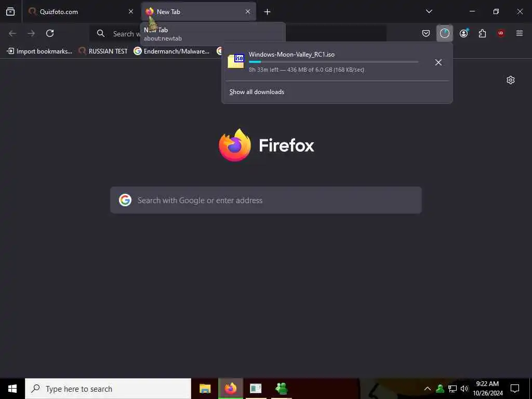
Task: Select the New Tab tab
Action: click(198, 11)
